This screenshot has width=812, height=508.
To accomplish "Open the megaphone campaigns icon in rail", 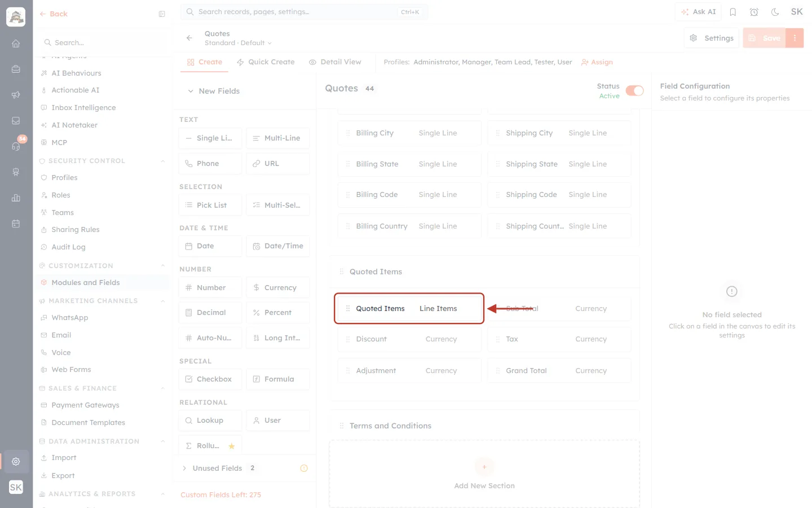I will 16,95.
